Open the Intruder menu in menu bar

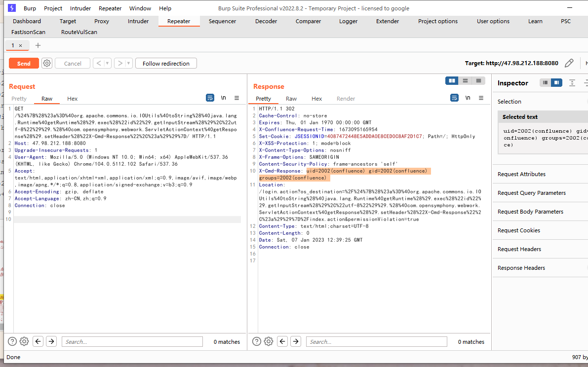coord(80,8)
